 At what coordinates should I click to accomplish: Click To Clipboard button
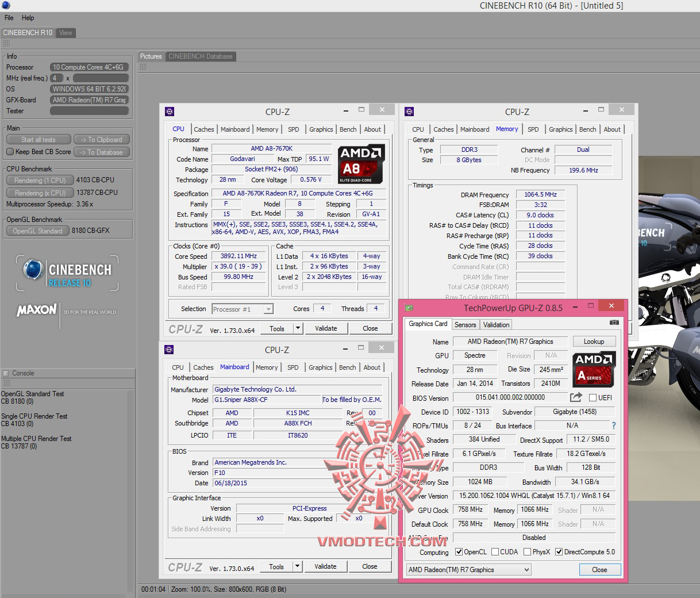pyautogui.click(x=101, y=139)
